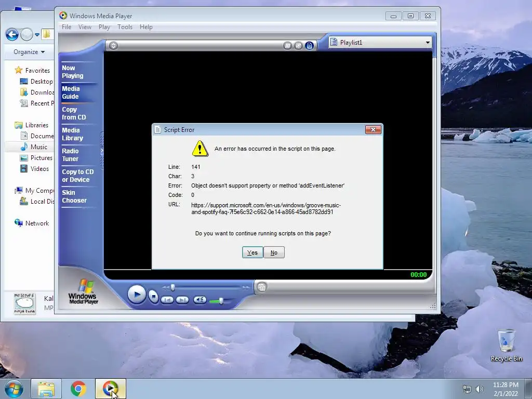Click the system volume tray icon
The image size is (532, 399).
click(480, 389)
